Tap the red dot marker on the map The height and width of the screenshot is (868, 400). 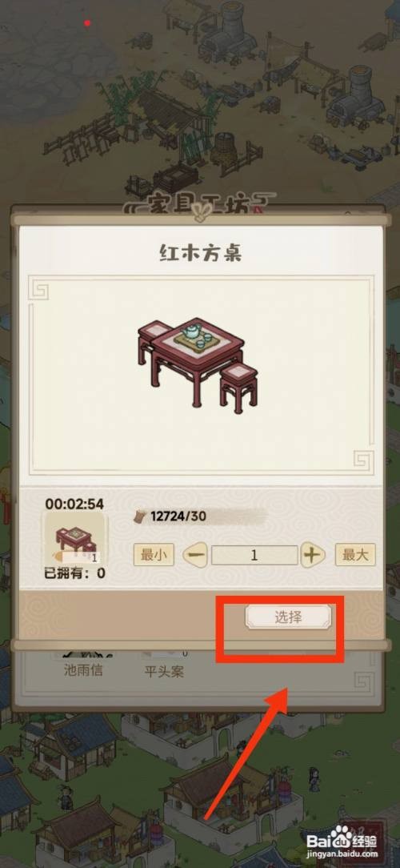tap(87, 22)
